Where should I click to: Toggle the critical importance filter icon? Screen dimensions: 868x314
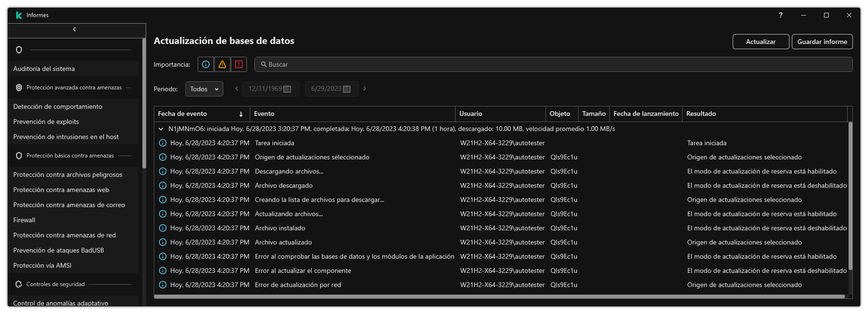click(239, 64)
